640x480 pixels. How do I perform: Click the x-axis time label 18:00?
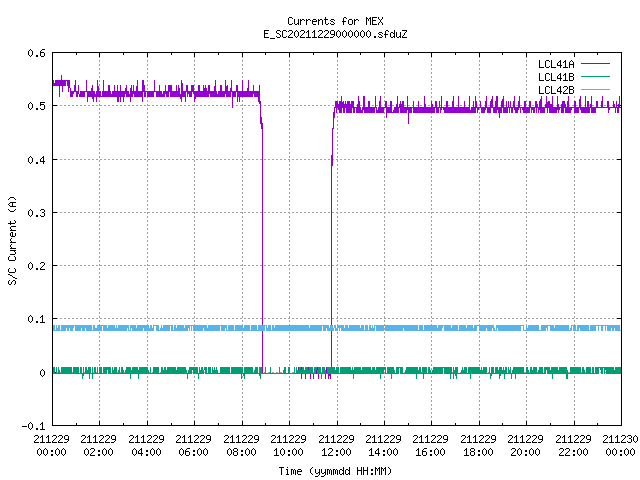(x=478, y=452)
